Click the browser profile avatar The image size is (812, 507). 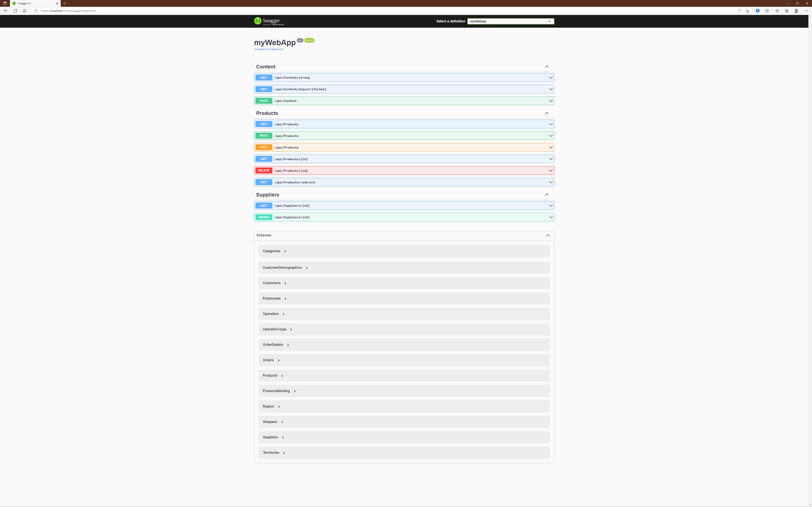(796, 11)
